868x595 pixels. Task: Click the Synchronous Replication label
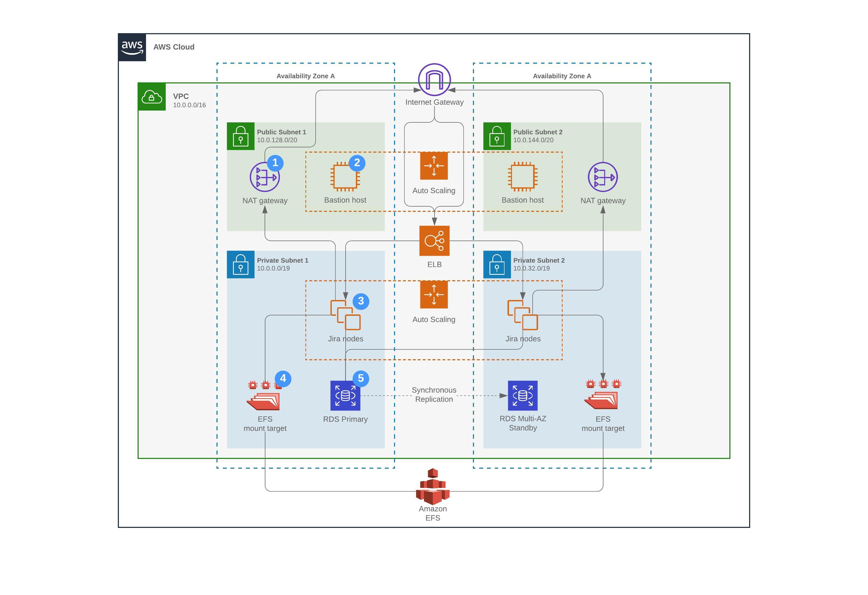pos(434,395)
